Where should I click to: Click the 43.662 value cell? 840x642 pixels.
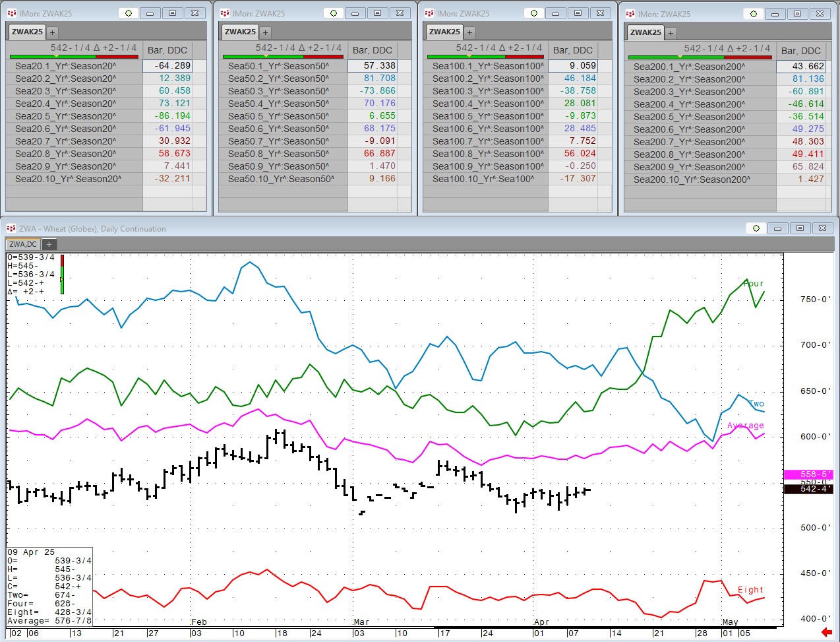click(801, 67)
